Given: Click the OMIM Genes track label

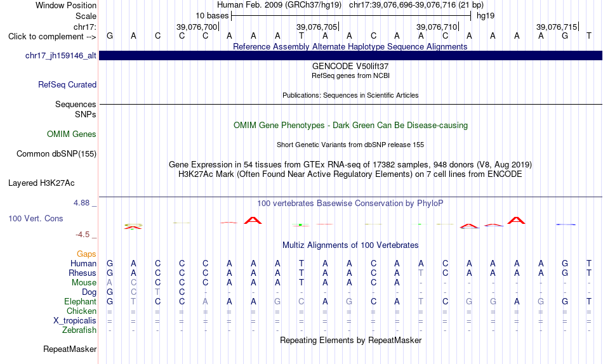Looking at the screenshot, I should click(71, 134).
